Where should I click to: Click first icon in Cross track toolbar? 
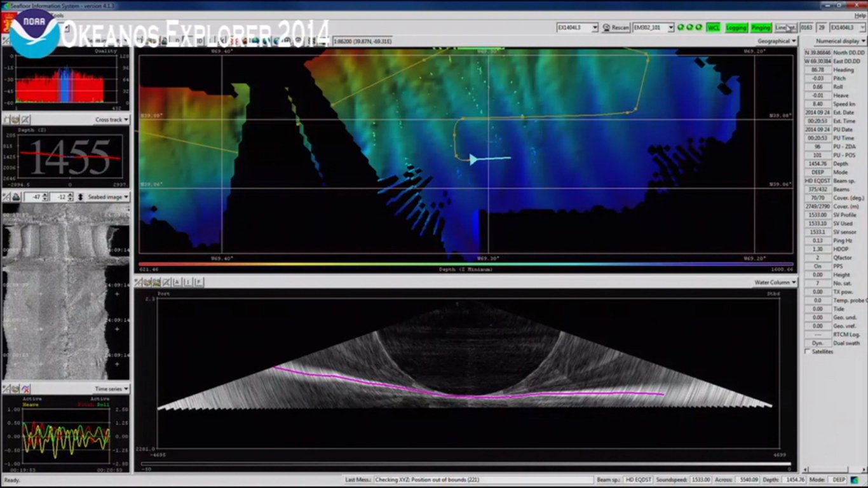click(x=6, y=119)
